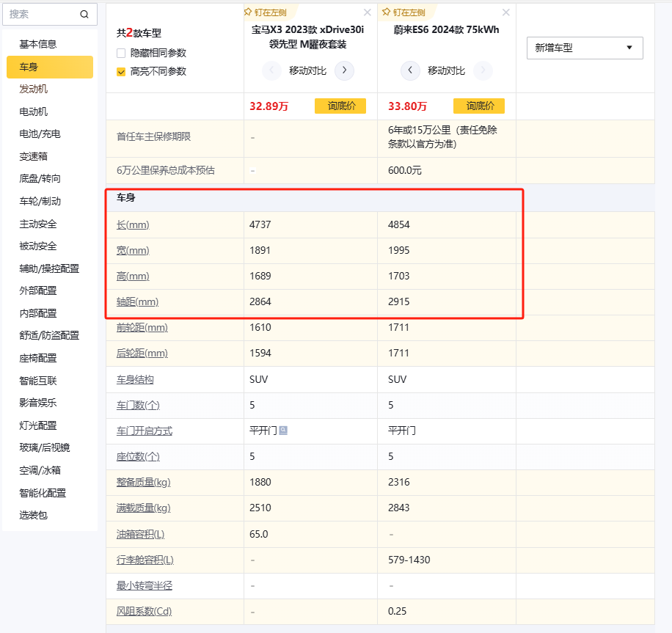Viewport: 672px width, 633px height.
Task: Select 车身 in the sidebar
Action: (x=50, y=67)
